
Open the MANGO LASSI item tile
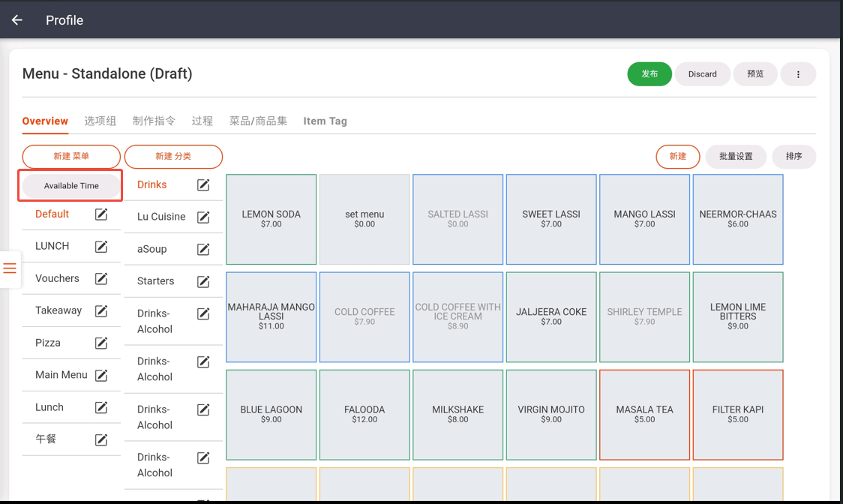click(644, 220)
